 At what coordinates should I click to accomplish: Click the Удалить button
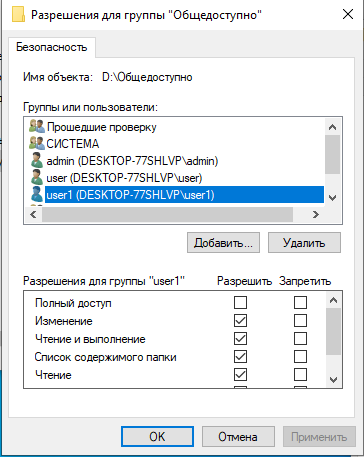coord(304,243)
